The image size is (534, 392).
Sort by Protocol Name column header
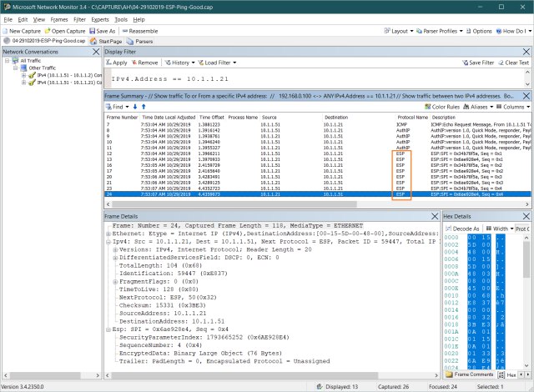point(412,117)
